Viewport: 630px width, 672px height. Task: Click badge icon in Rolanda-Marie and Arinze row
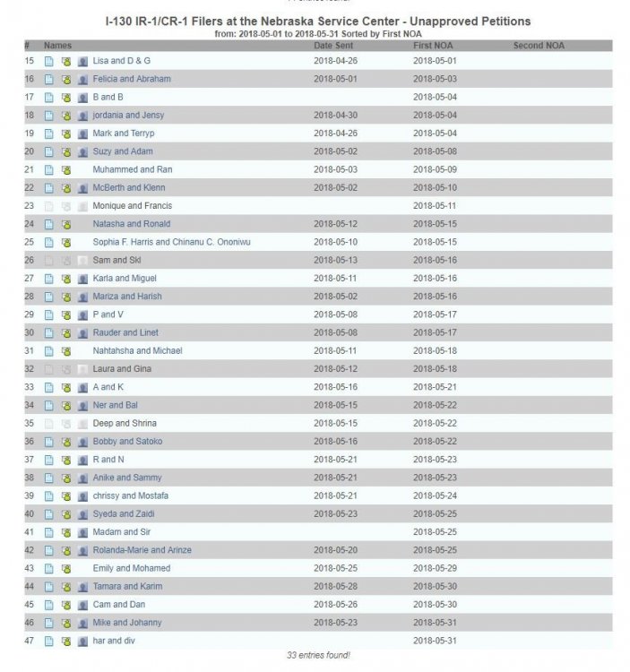pyautogui.click(x=66, y=550)
